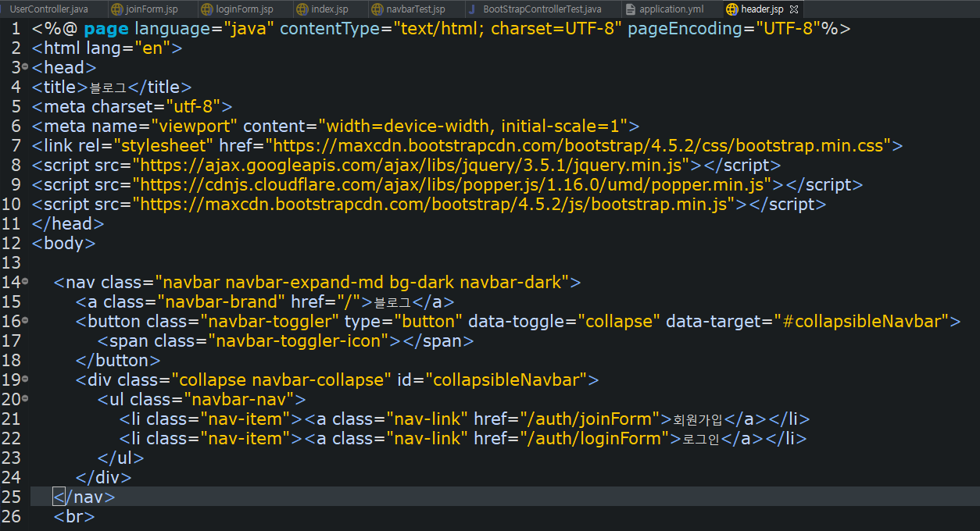Click the <br> tag on line 26
This screenshot has height=531, width=980.
pos(74,517)
